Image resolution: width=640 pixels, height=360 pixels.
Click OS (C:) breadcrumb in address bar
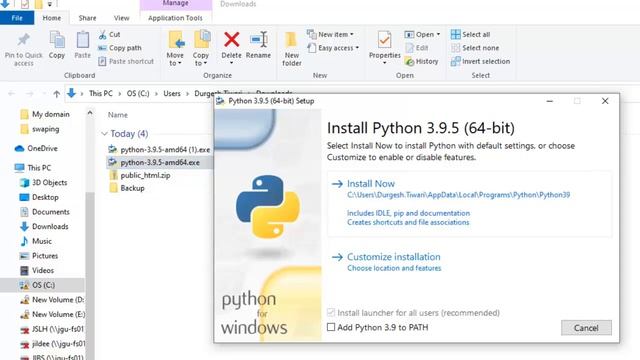coord(138,93)
